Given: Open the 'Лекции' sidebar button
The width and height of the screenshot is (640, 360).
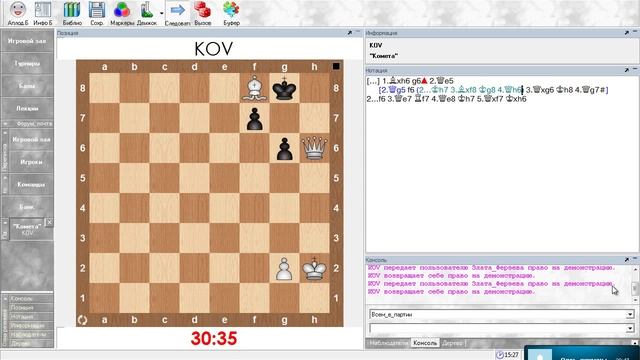Looking at the screenshot, I should point(27,108).
